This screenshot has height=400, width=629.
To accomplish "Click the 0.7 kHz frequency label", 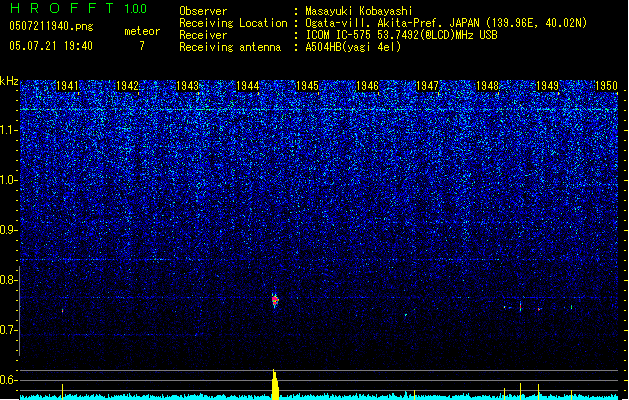I will (x=9, y=330).
